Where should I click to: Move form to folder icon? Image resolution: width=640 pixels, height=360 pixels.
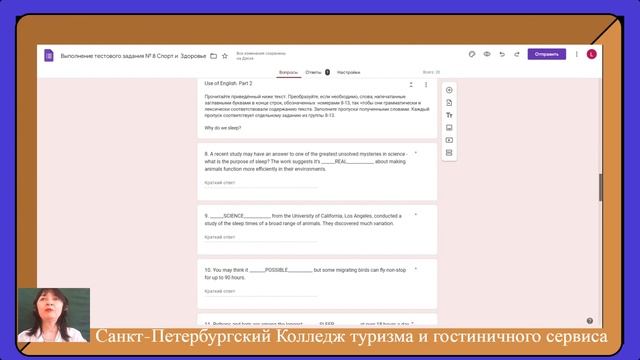tap(213, 56)
